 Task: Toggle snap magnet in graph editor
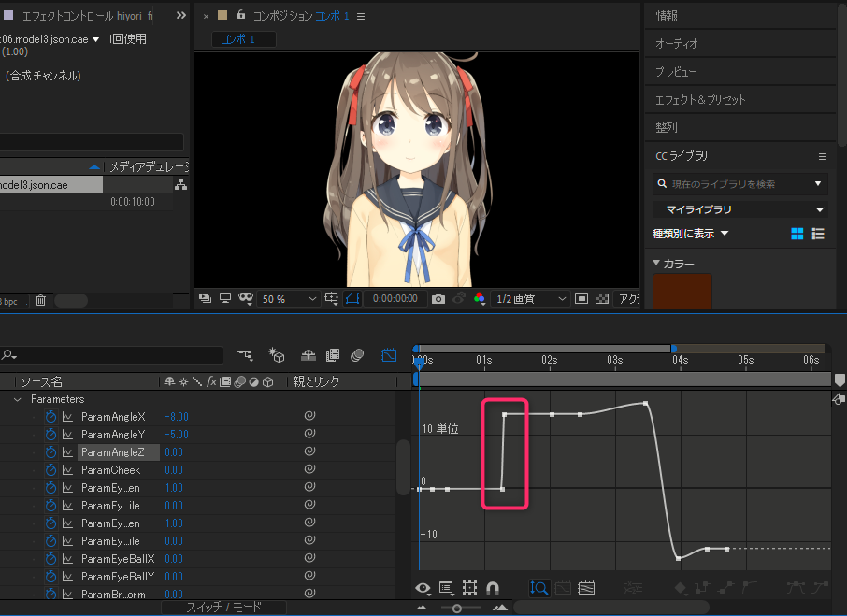pyautogui.click(x=493, y=587)
